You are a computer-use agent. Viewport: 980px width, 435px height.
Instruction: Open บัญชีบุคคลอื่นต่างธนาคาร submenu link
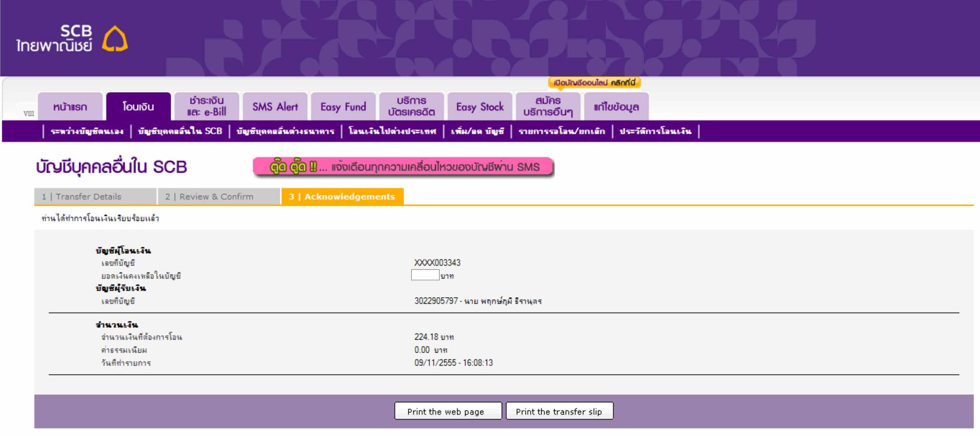[285, 131]
